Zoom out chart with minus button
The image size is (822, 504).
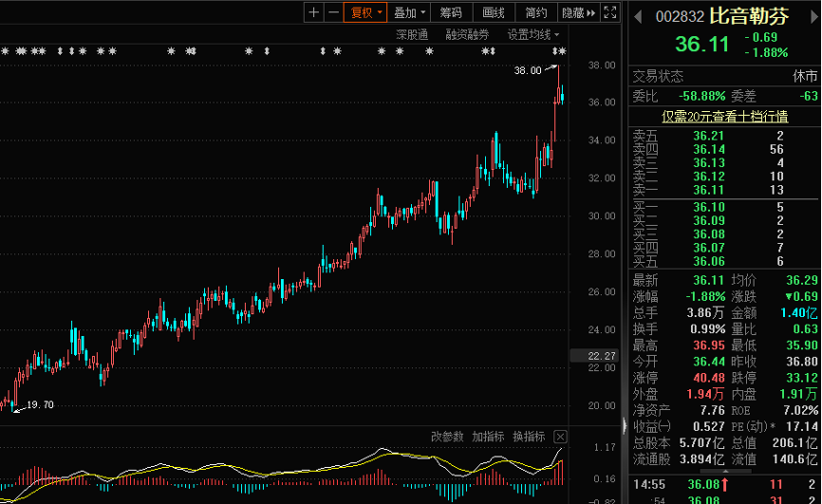[333, 12]
